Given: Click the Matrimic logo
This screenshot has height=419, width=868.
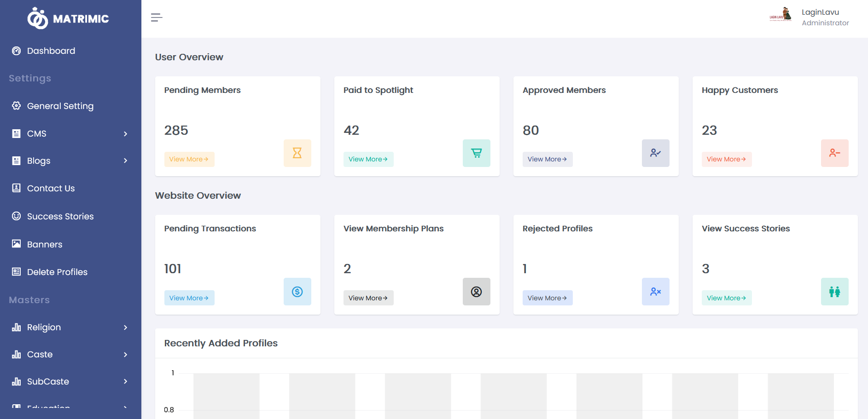Looking at the screenshot, I should (x=68, y=18).
